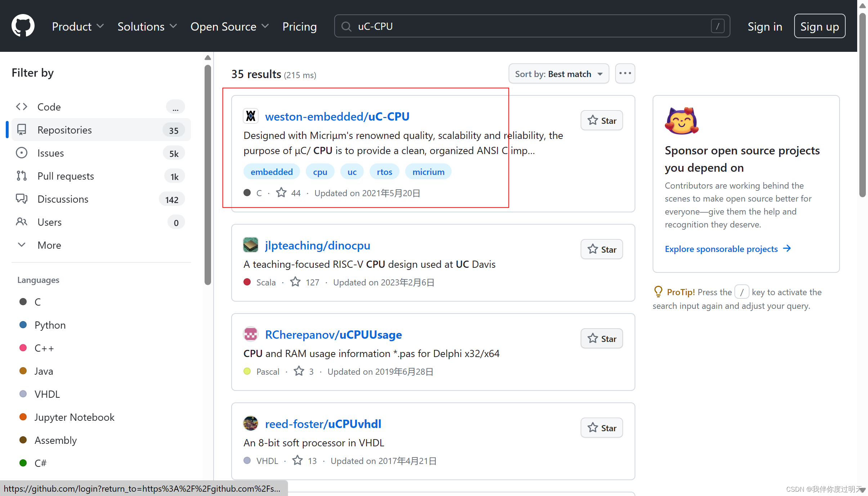Open the Sort by Best match dropdown
The width and height of the screenshot is (868, 496).
[x=559, y=74]
